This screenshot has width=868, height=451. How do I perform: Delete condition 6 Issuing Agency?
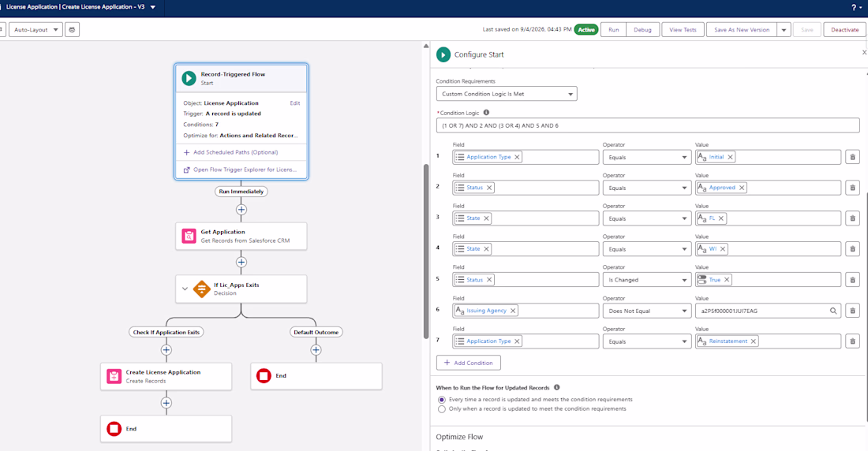pyautogui.click(x=852, y=311)
